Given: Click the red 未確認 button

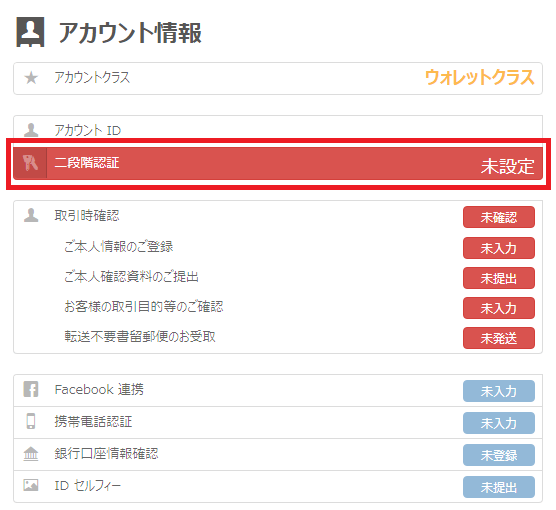Looking at the screenshot, I should (499, 217).
